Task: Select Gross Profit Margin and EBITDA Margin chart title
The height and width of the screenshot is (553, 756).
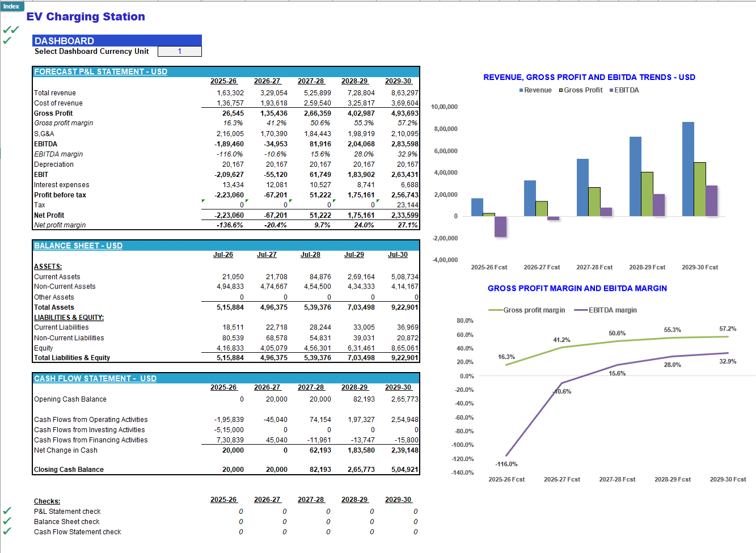Action: (x=577, y=288)
